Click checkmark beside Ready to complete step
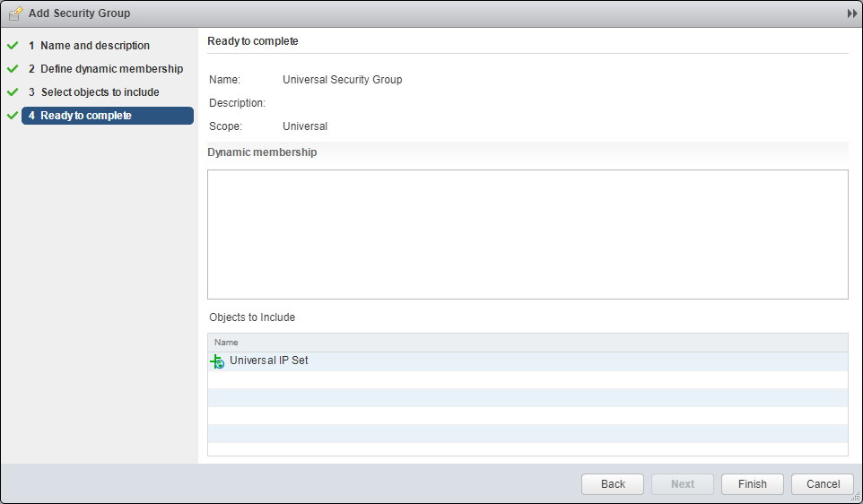863x504 pixels. pos(13,116)
